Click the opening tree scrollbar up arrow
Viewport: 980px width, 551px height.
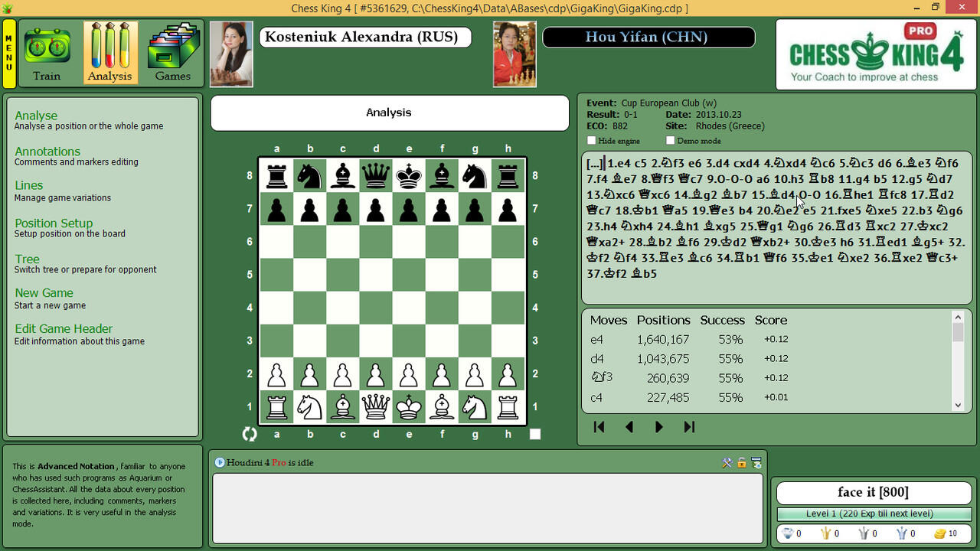(958, 317)
